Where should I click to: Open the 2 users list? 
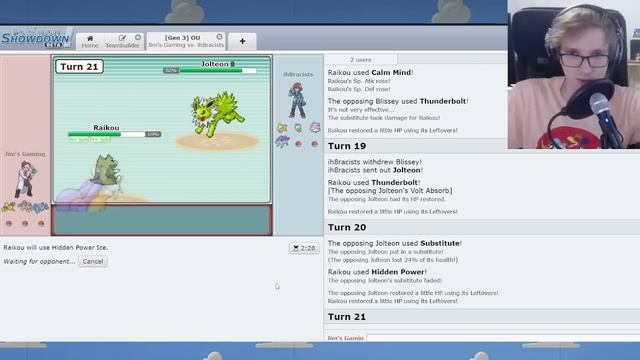coord(360,60)
